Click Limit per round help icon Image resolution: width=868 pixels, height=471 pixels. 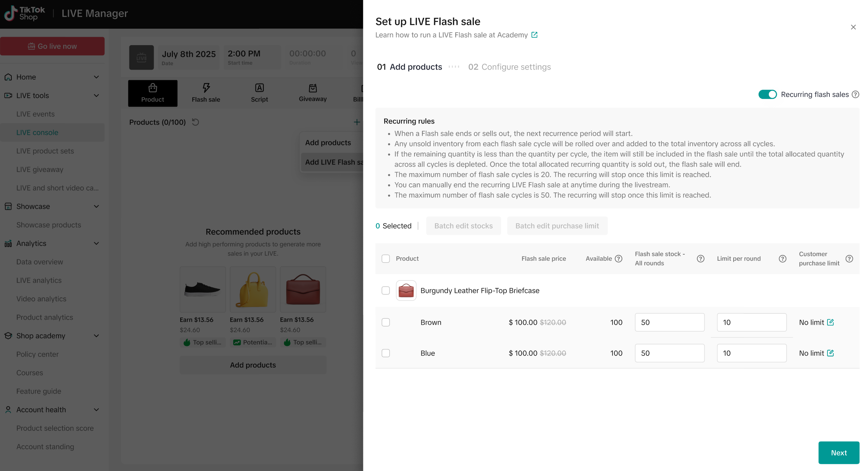tap(782, 258)
